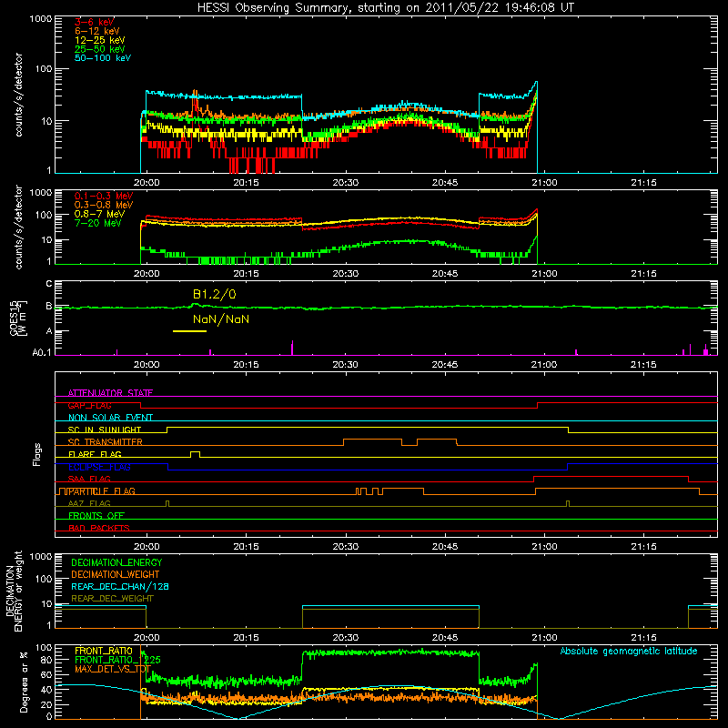728x728 pixels.
Task: Click the SC_IN_SUNLIGHT flag label
Action: [x=105, y=430]
